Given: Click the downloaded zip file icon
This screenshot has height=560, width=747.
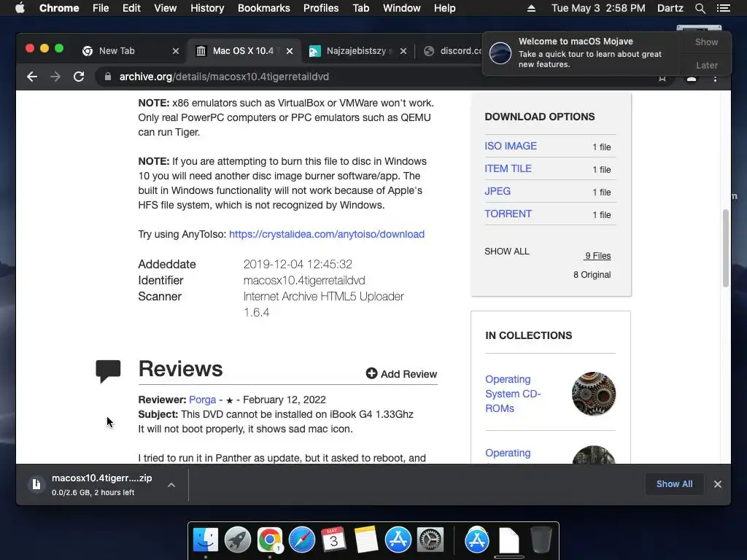Looking at the screenshot, I should pos(36,484).
